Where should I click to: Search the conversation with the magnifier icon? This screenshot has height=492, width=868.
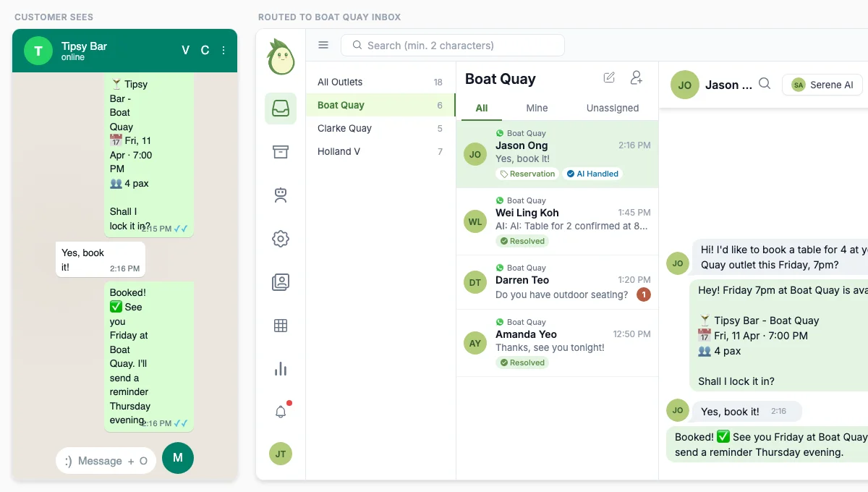click(765, 84)
